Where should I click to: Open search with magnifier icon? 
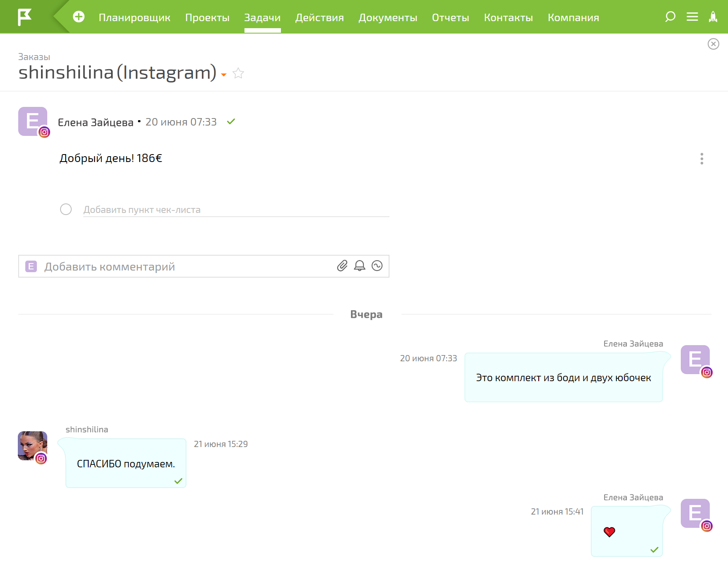pyautogui.click(x=670, y=17)
